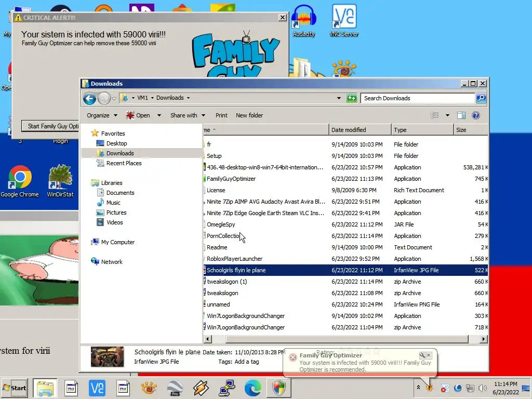The width and height of the screenshot is (532, 399).
Task: Click the Windows Explorer taskbar icon
Action: click(45, 388)
